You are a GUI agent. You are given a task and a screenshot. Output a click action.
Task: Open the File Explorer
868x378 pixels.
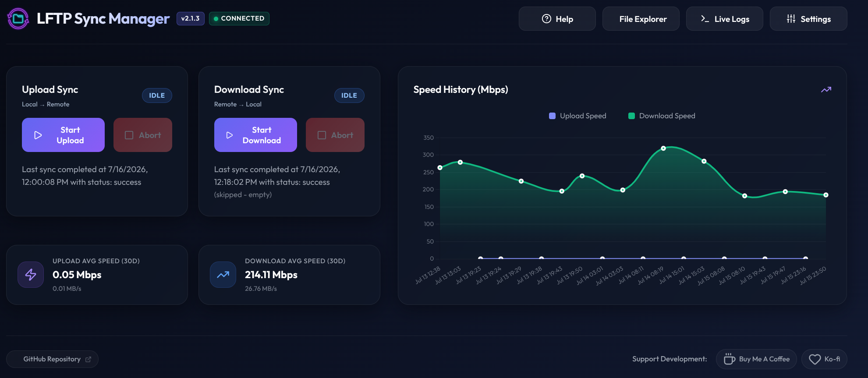coord(641,19)
